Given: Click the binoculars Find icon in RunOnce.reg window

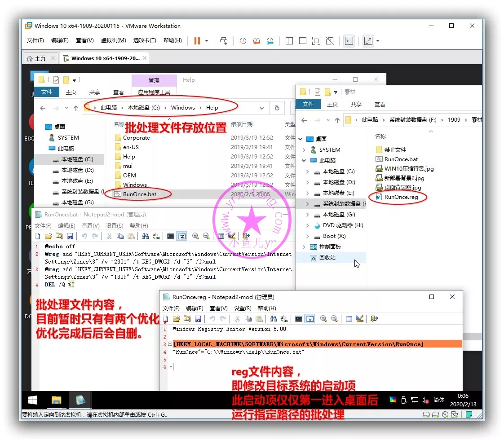Looking at the screenshot, I should [x=273, y=319].
